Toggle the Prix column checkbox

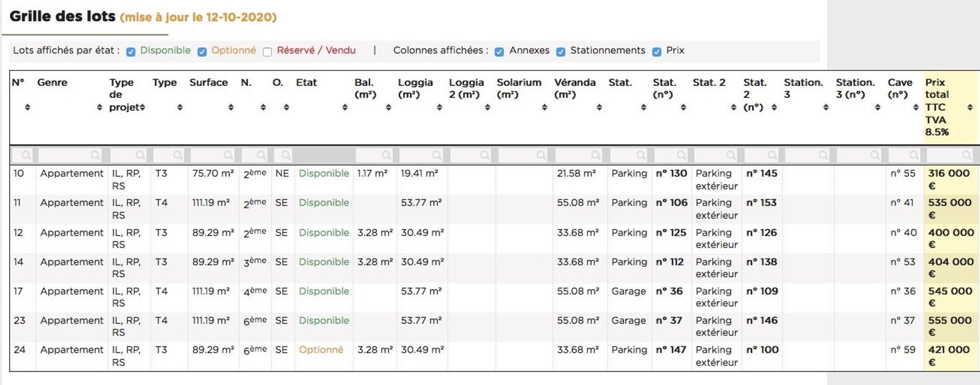(x=657, y=52)
